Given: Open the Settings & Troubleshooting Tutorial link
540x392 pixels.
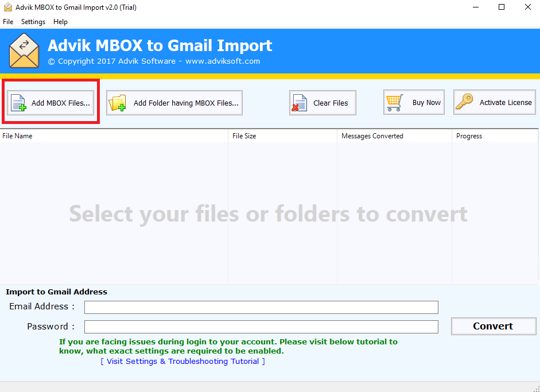Looking at the screenshot, I should point(182,361).
